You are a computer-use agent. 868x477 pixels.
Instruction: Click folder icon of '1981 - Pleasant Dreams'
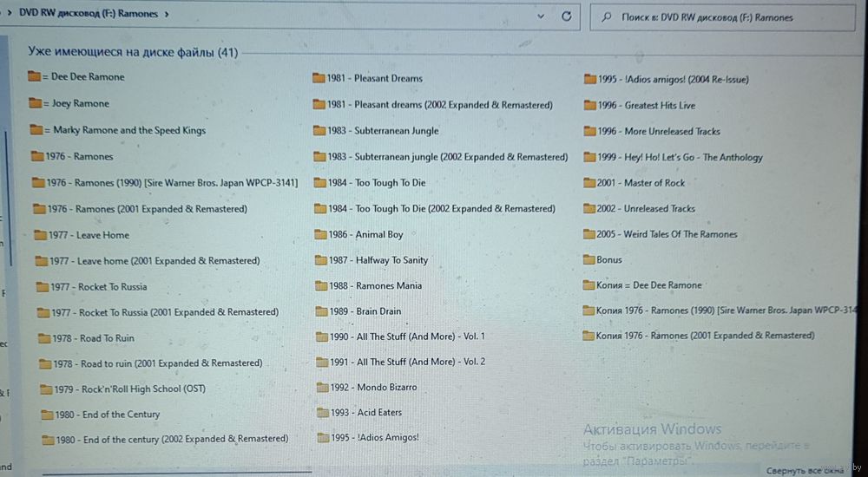coord(319,79)
